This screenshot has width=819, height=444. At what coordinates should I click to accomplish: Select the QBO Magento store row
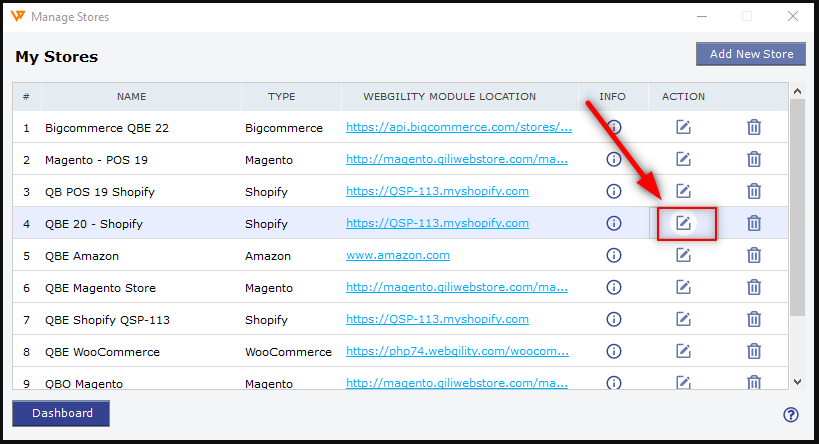point(84,383)
